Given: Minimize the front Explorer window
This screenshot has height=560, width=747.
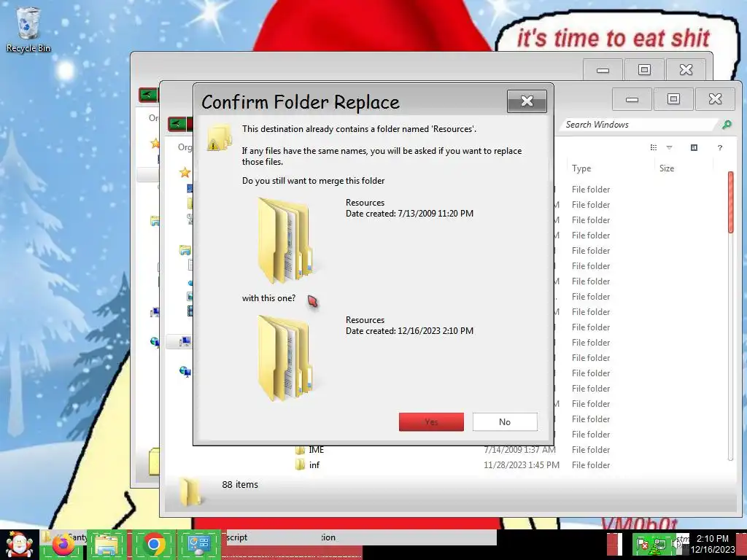Looking at the screenshot, I should [632, 99].
